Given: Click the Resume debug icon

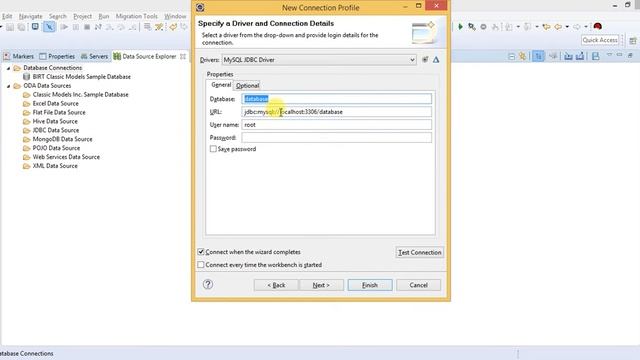Looking at the screenshot, I should 64,27.
